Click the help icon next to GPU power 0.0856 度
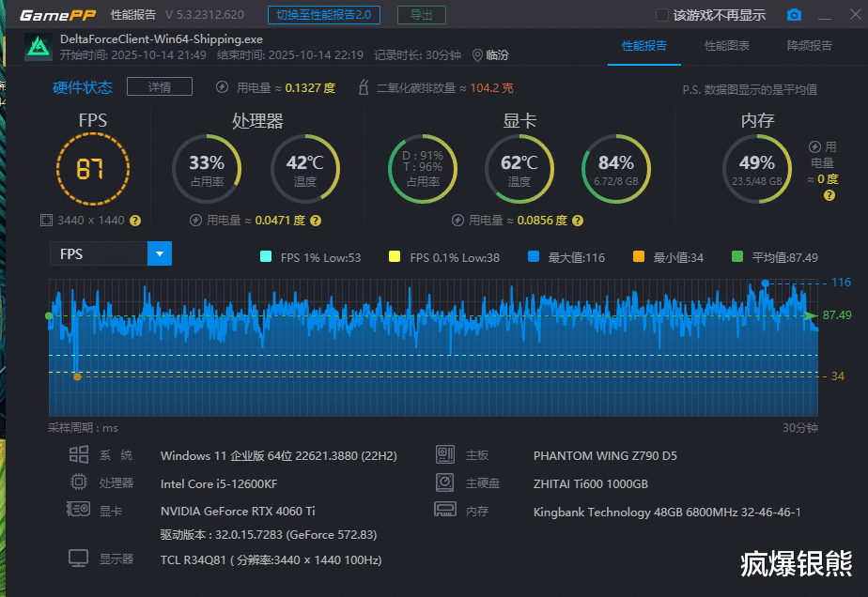 pyautogui.click(x=578, y=221)
